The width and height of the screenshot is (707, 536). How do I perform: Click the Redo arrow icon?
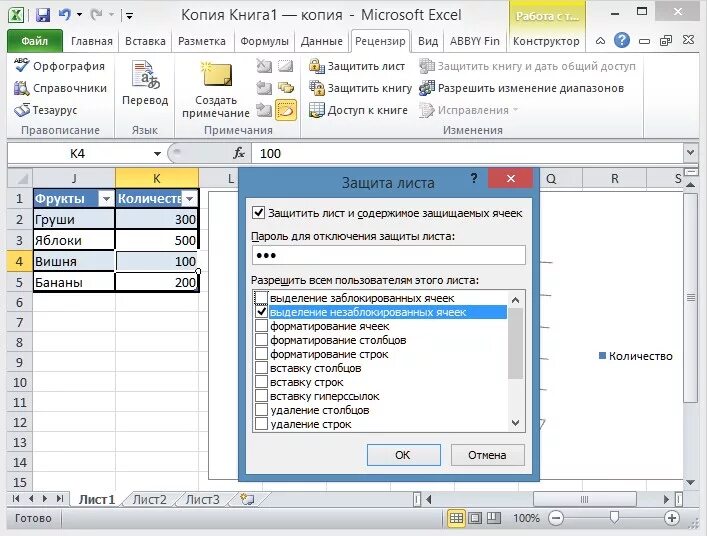point(95,15)
